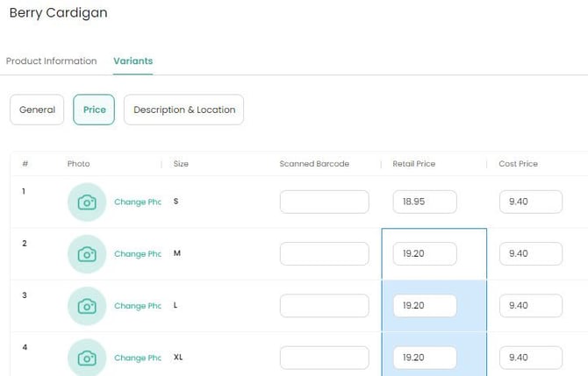The width and height of the screenshot is (588, 376).
Task: Open the Description & Location section
Action: pyautogui.click(x=184, y=110)
